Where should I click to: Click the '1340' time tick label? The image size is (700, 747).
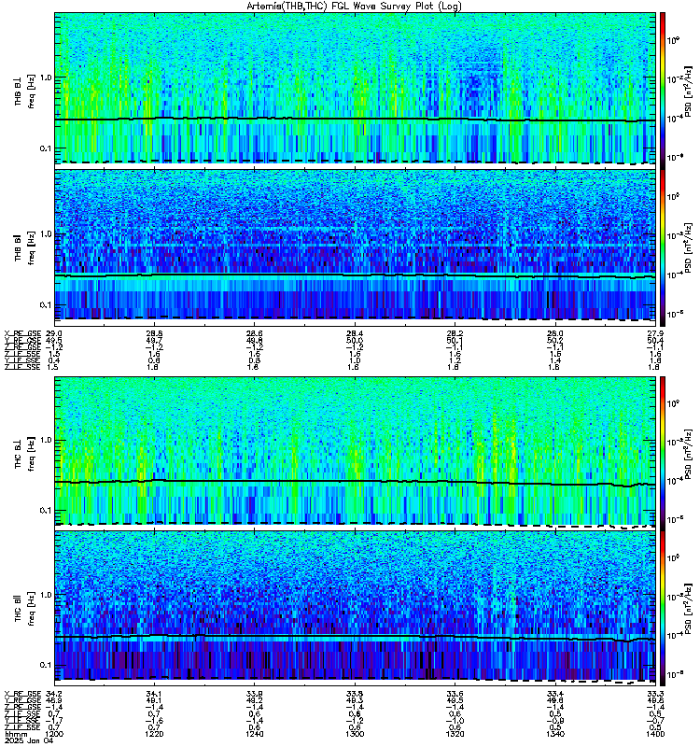[555, 734]
